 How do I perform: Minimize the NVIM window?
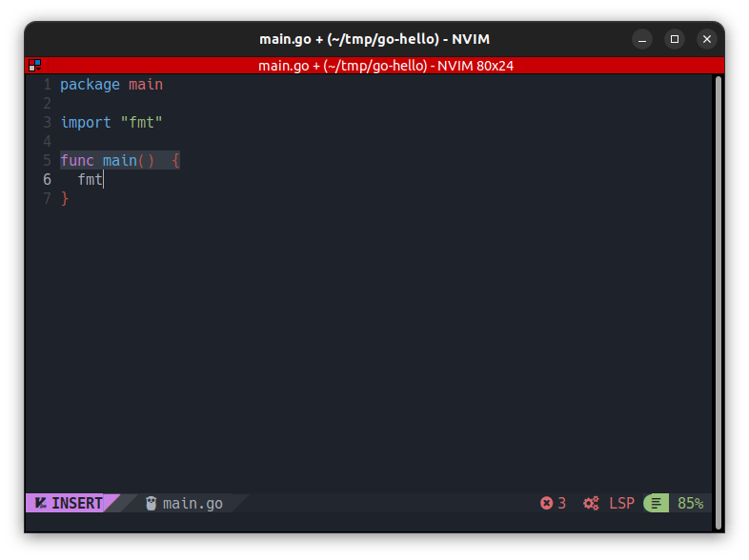(642, 39)
